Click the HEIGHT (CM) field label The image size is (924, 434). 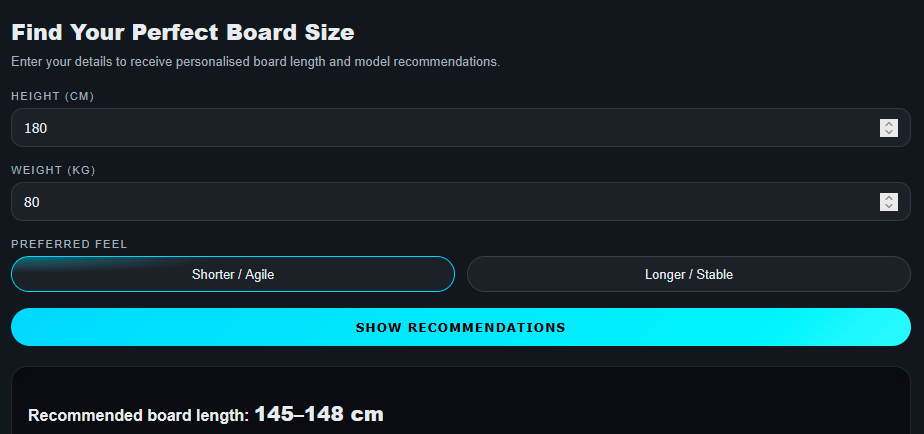52,96
